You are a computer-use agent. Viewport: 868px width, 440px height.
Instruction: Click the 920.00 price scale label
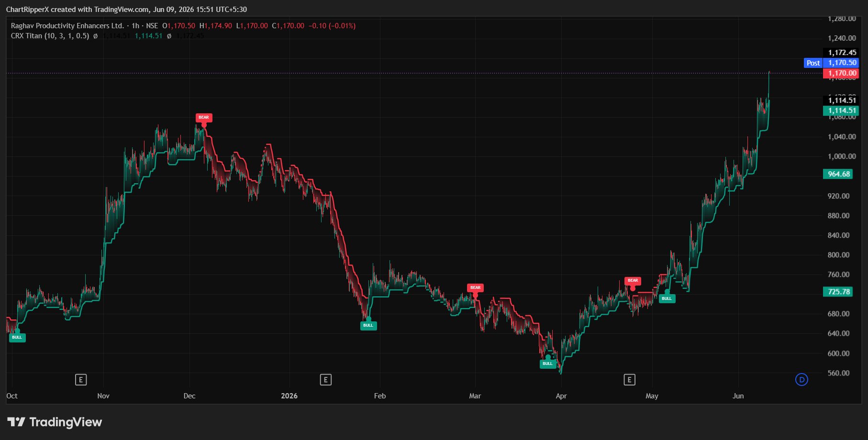(x=838, y=196)
